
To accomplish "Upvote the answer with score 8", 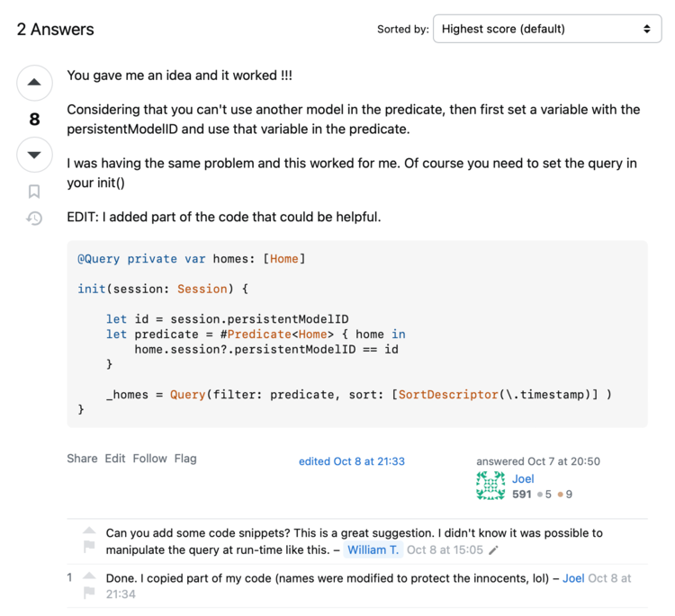I will [x=34, y=83].
